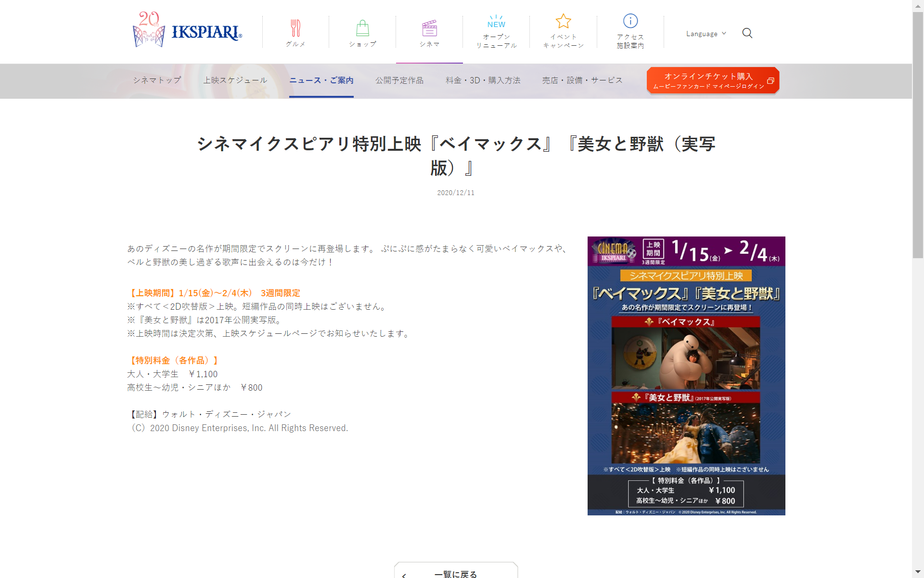This screenshot has height=578, width=924.
Task: Open the ベイマックス special screening poster
Action: (x=686, y=376)
